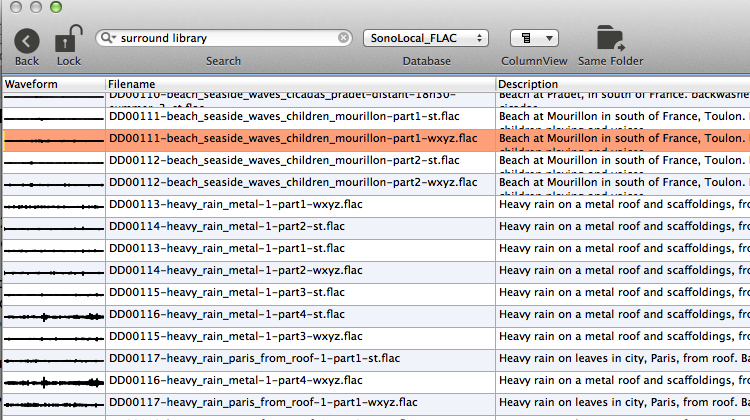Select DD00113-heavy_rain_metal-1-part1-wxyz.flac file
Viewport: 750px width, 420px height.
coord(235,204)
